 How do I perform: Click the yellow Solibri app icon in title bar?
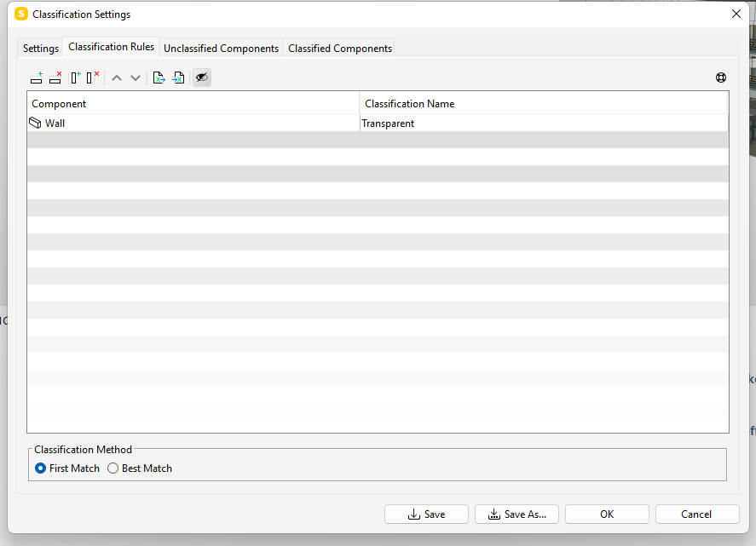[21, 14]
